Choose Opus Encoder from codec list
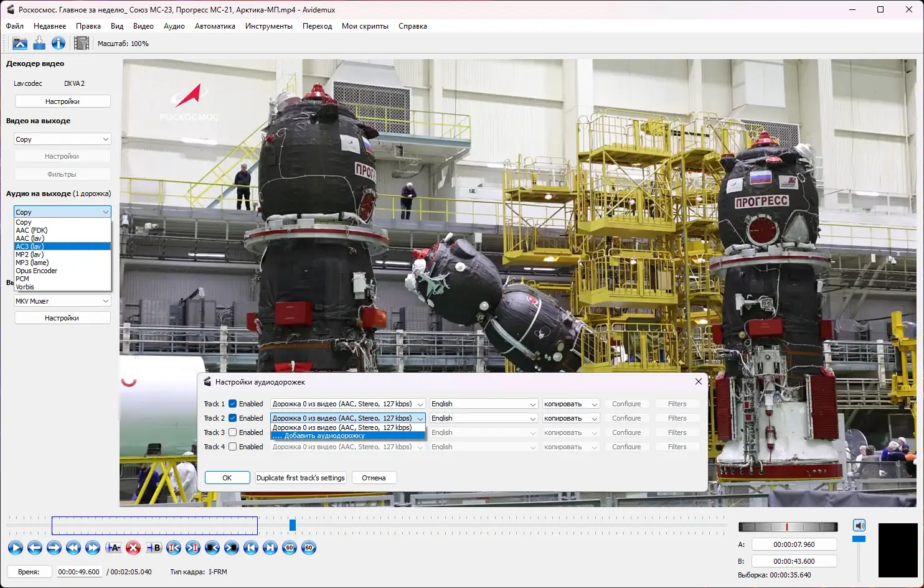The height and width of the screenshot is (588, 924). coord(62,271)
